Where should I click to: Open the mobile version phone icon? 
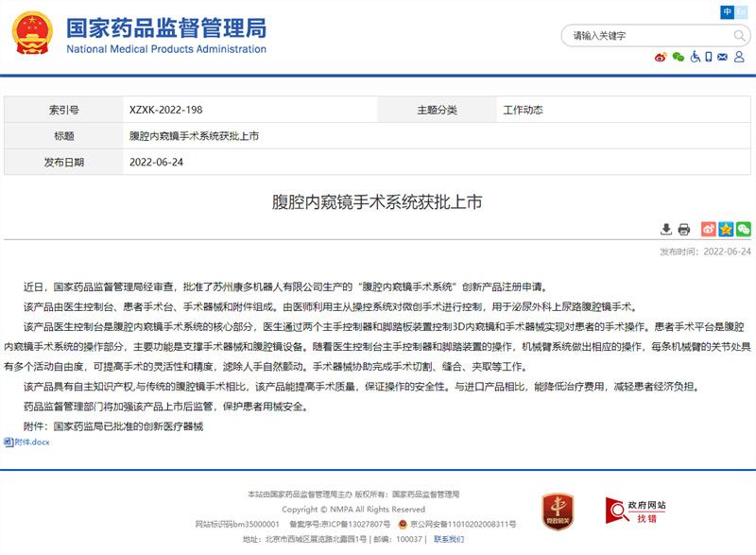[711, 57]
